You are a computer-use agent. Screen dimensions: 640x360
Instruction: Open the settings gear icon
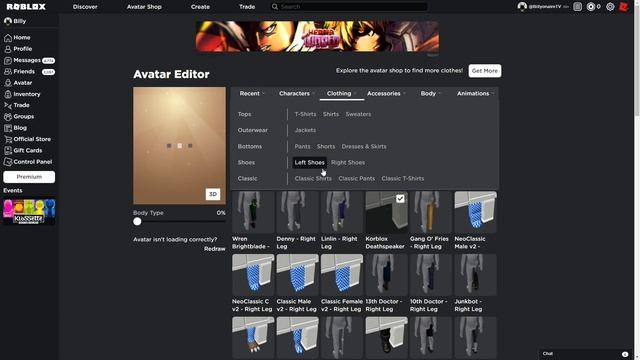click(610, 7)
